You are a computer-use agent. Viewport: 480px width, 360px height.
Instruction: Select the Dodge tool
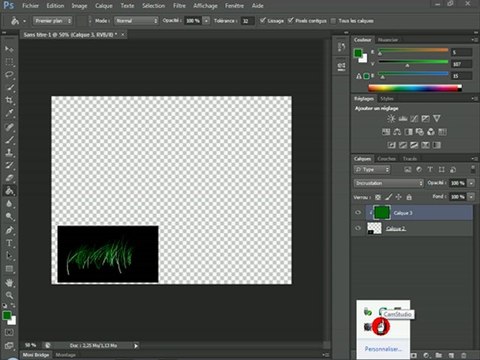(x=9, y=217)
